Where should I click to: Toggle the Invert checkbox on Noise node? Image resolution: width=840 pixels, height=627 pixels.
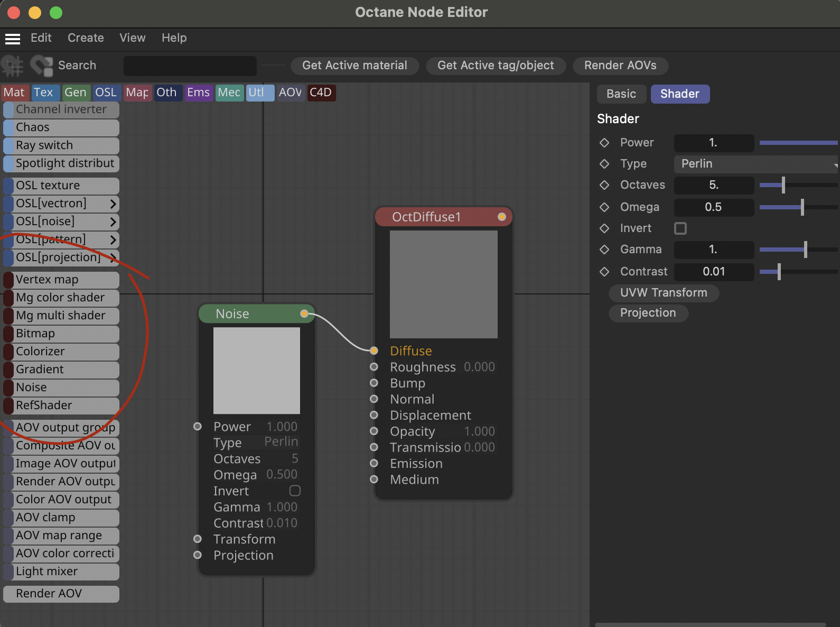click(295, 491)
